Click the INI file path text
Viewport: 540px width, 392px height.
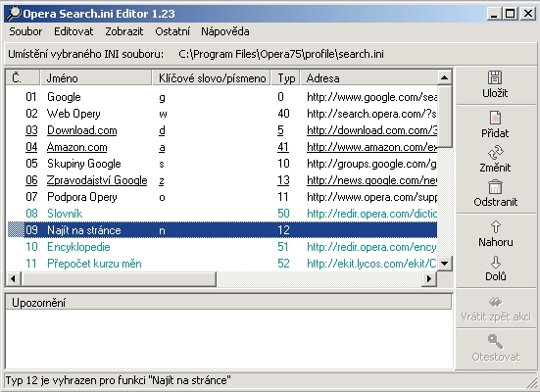coord(281,54)
